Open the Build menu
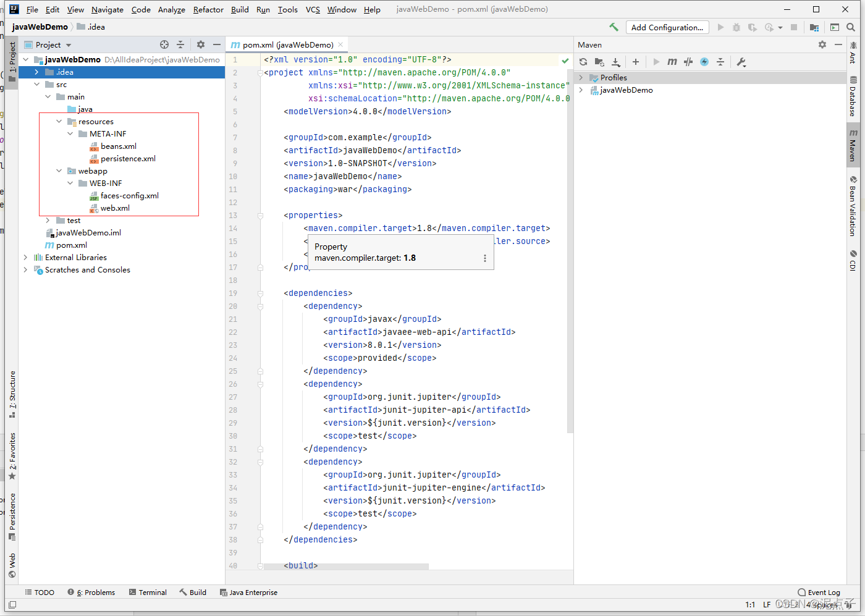 click(x=240, y=9)
